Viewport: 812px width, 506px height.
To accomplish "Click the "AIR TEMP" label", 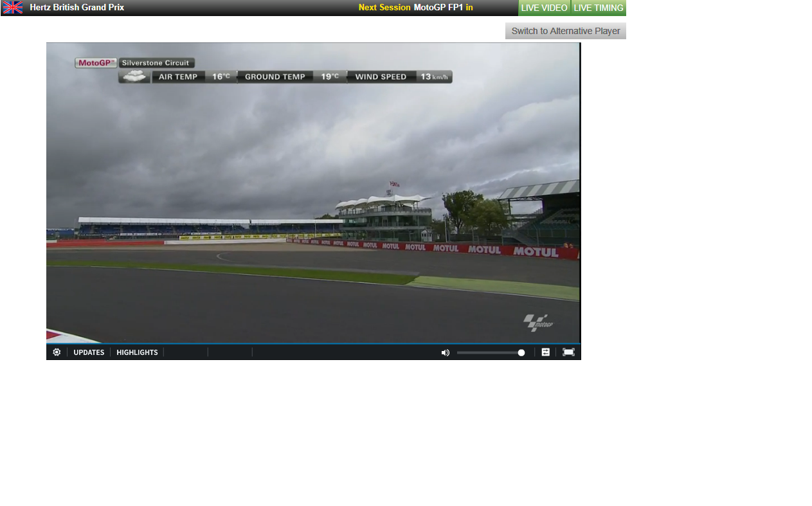I will (178, 77).
